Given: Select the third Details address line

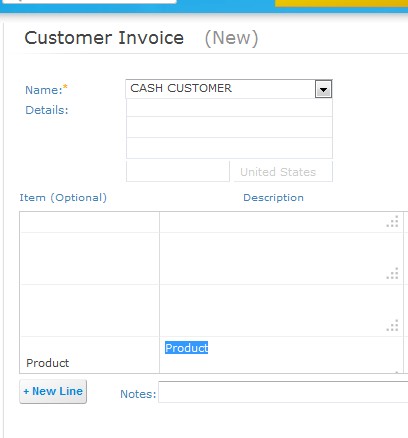Looking at the screenshot, I should [229, 148].
